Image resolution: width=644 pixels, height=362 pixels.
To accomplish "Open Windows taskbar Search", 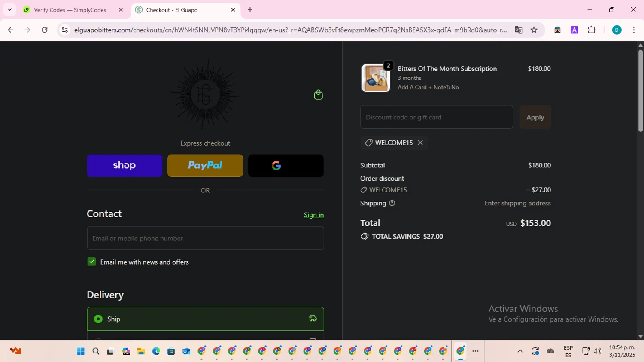I will pyautogui.click(x=96, y=351).
